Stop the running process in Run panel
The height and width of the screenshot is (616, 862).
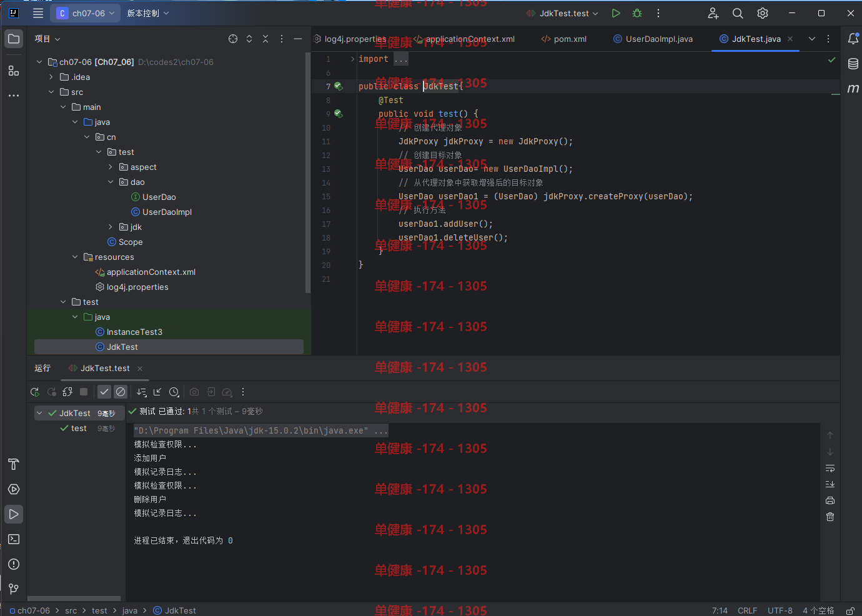click(84, 392)
